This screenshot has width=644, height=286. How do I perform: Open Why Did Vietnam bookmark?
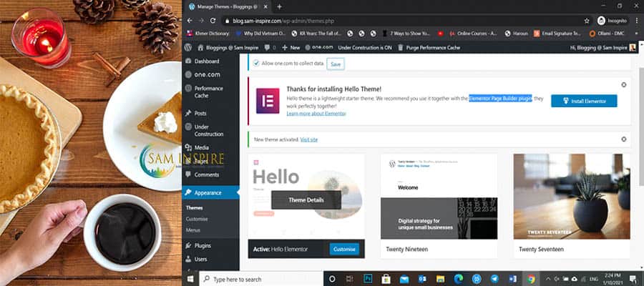coord(260,34)
